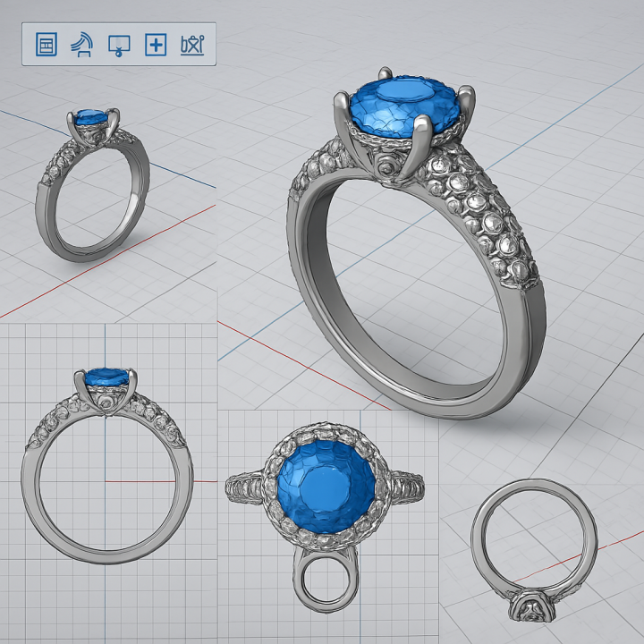Viewport: 644px width, 644px height.
Task: Pick the blue gem on the small top-left ring
Action: (x=90, y=118)
